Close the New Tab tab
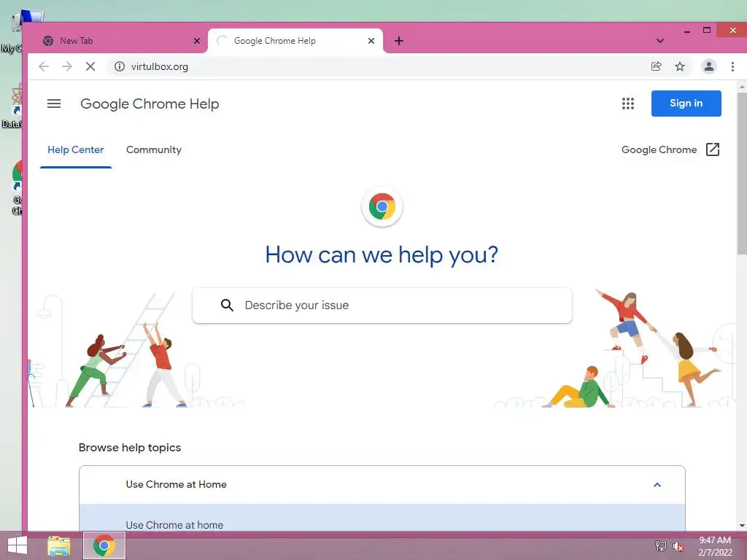747x560 pixels. point(197,41)
